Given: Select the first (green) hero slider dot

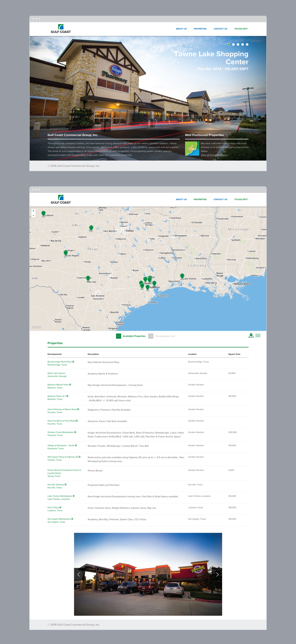Looking at the screenshot, I should click(x=229, y=45).
